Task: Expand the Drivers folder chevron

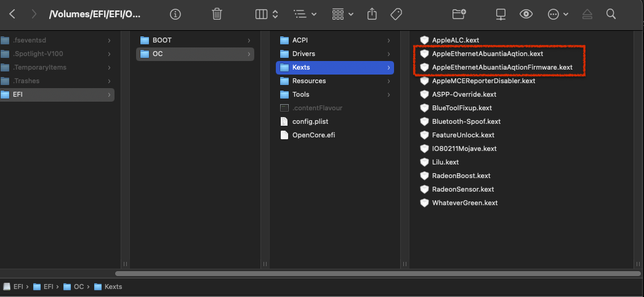Action: (388, 54)
